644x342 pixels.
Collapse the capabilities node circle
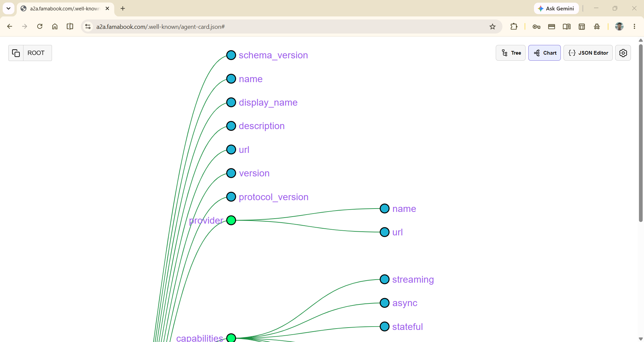(231, 338)
